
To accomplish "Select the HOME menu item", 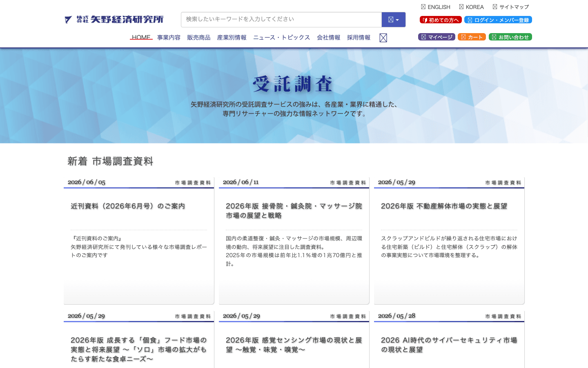I will 141,37.
